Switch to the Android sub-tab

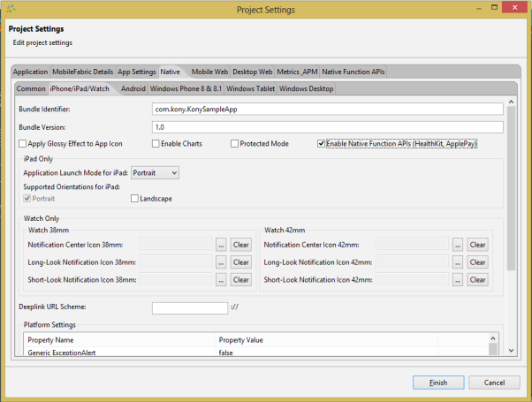point(133,88)
